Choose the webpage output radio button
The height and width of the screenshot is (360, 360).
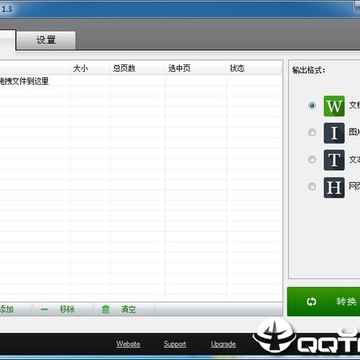pos(312,186)
